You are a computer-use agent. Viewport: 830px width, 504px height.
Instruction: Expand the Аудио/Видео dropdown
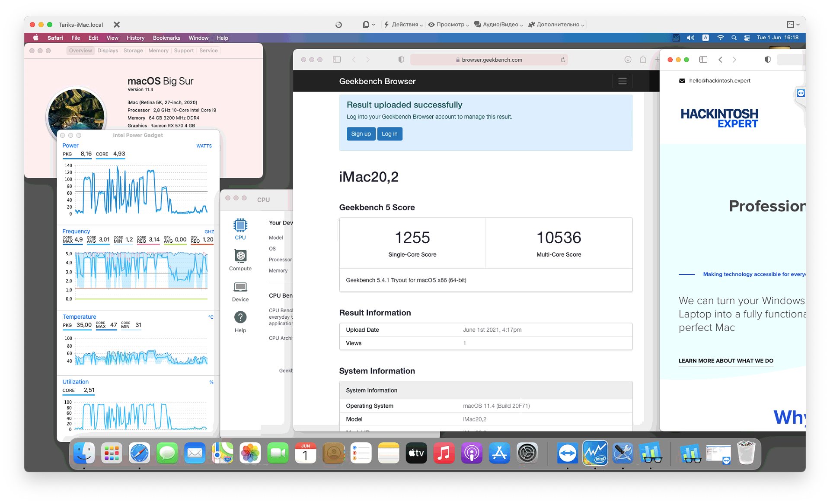click(498, 25)
